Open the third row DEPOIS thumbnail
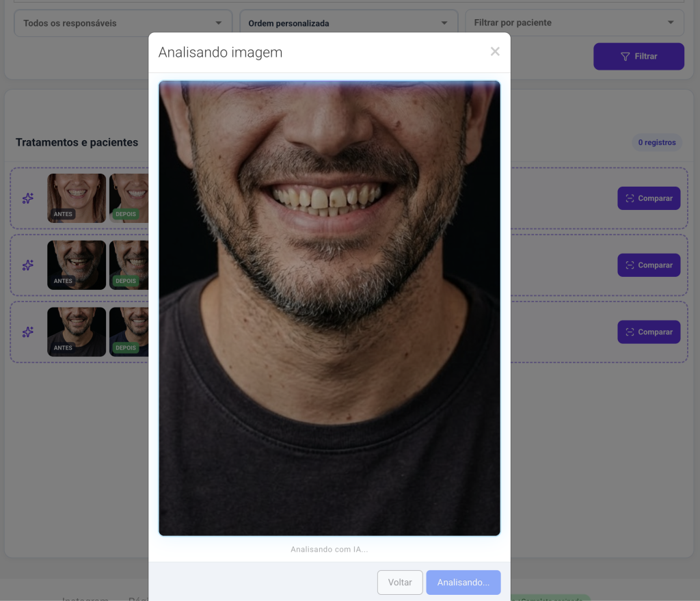The image size is (700, 601). (x=129, y=332)
